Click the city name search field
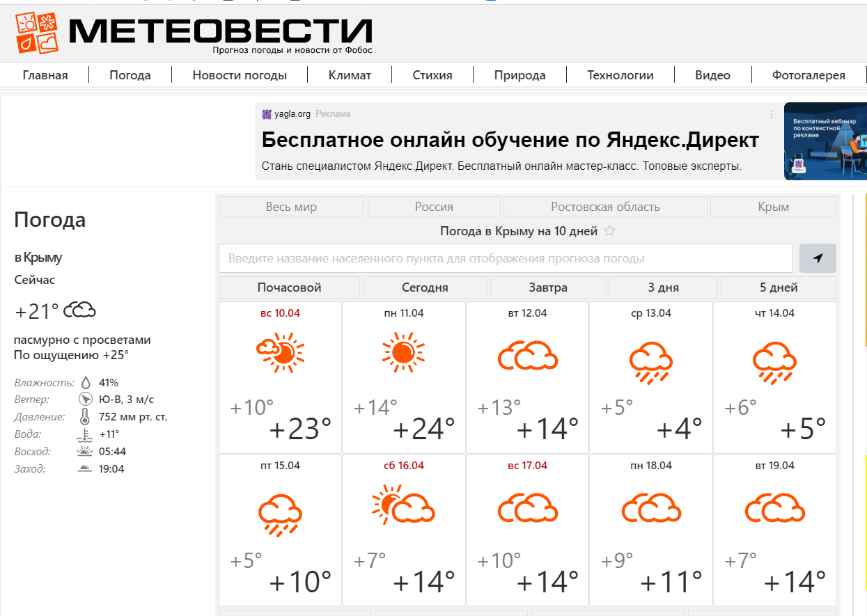Image resolution: width=867 pixels, height=616 pixels. point(506,258)
